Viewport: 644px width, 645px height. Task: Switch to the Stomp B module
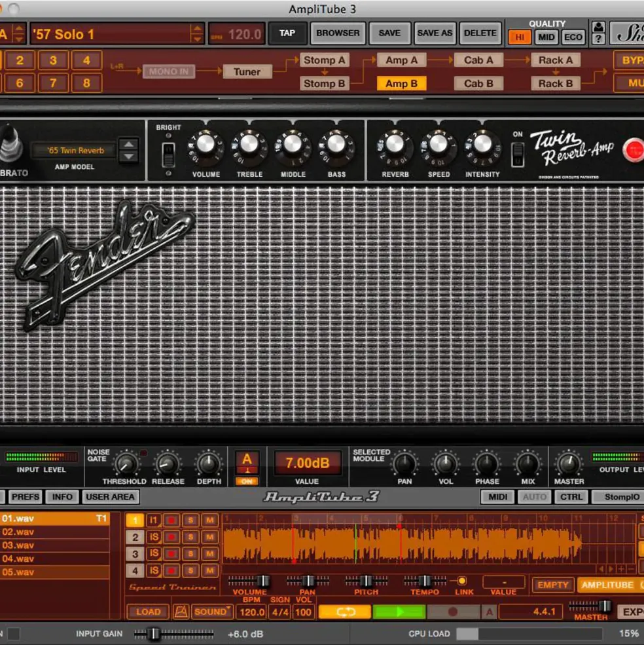click(324, 84)
